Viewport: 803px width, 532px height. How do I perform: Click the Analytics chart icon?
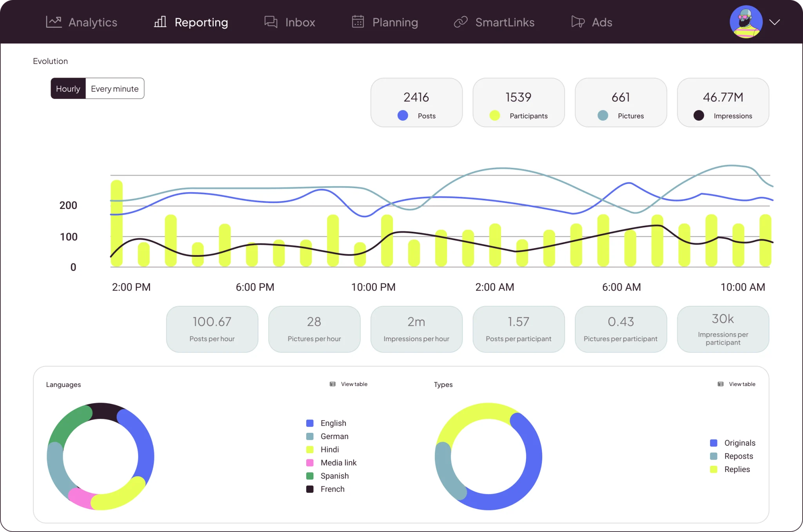[54, 22]
